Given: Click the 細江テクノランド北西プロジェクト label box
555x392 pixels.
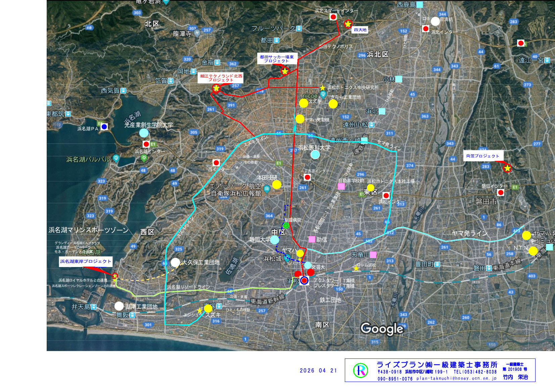Looking at the screenshot, I should (x=221, y=78).
